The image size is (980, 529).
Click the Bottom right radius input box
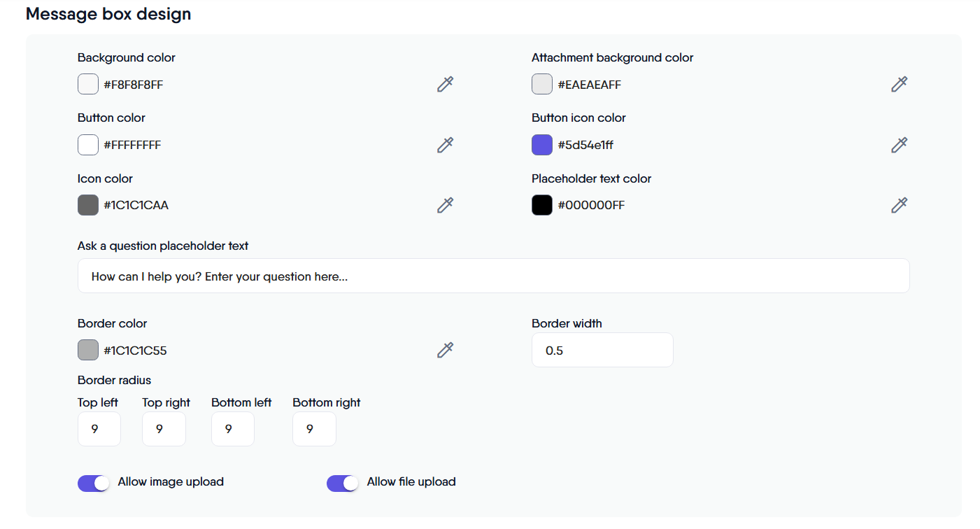314,429
